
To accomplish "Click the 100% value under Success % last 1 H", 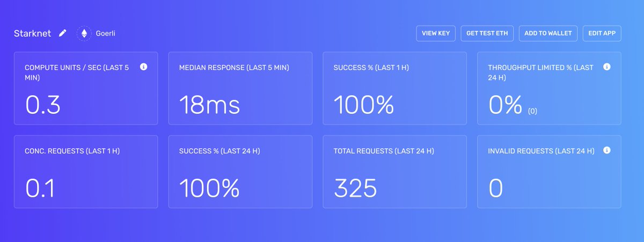I will click(364, 105).
